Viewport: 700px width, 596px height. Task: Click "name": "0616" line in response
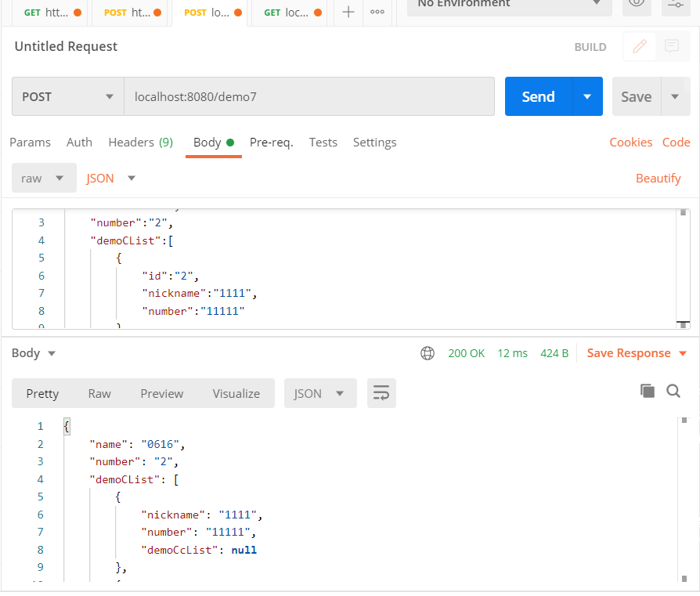[137, 444]
